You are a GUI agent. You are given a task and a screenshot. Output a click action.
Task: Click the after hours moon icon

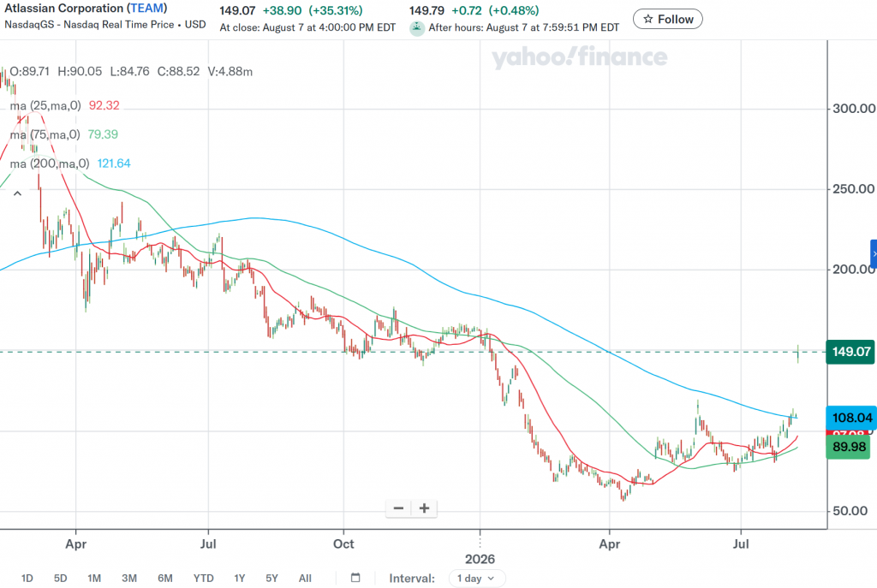click(x=417, y=27)
